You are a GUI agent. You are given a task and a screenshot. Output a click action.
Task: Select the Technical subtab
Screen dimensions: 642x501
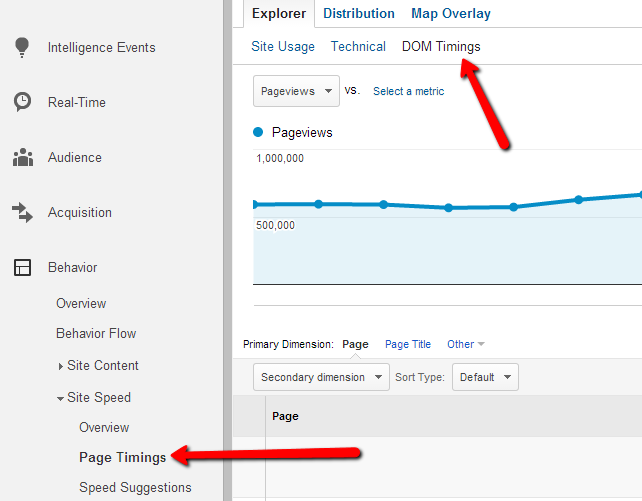(x=358, y=47)
